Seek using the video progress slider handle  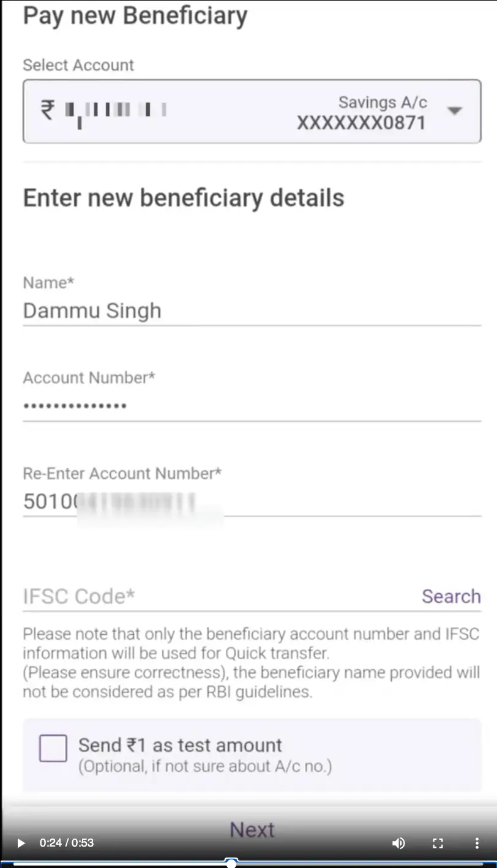click(x=231, y=863)
